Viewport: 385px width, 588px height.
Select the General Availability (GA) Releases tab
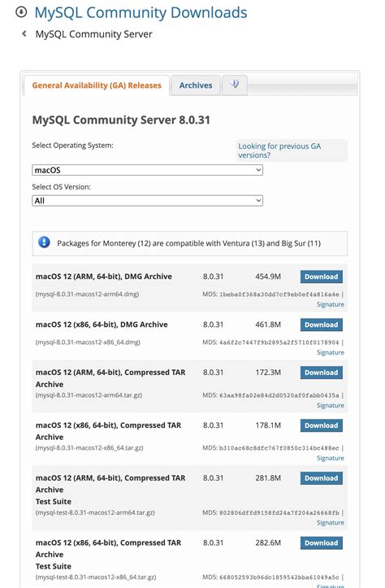click(x=97, y=85)
